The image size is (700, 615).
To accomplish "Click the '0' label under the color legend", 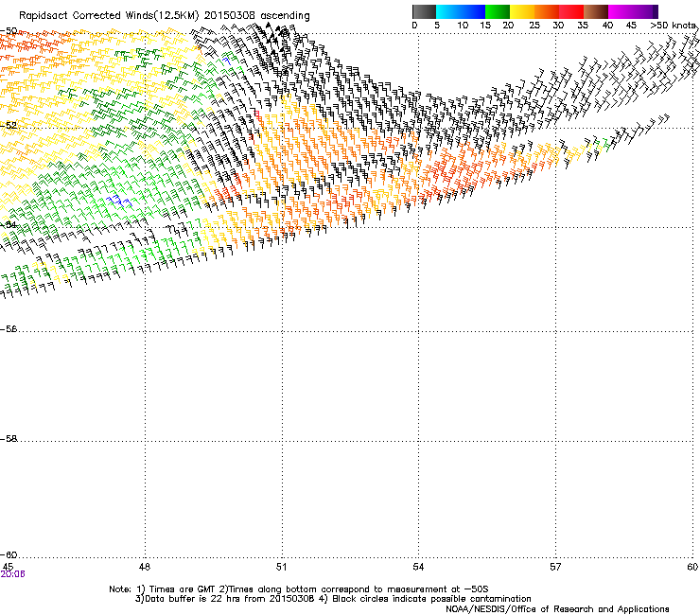I will pos(414,26).
